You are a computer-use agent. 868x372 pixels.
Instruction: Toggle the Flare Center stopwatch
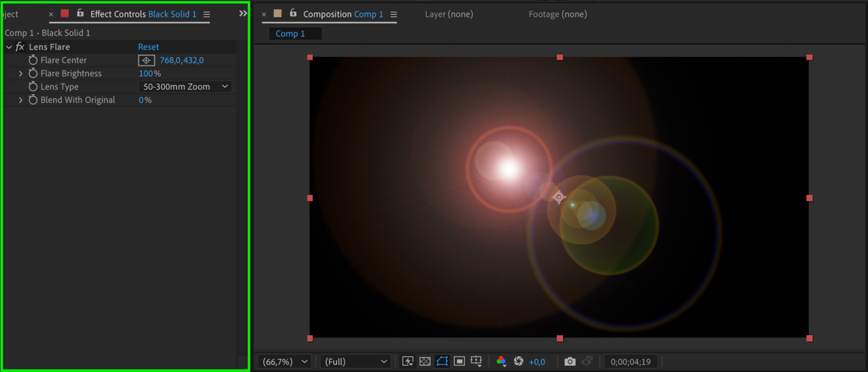point(33,60)
